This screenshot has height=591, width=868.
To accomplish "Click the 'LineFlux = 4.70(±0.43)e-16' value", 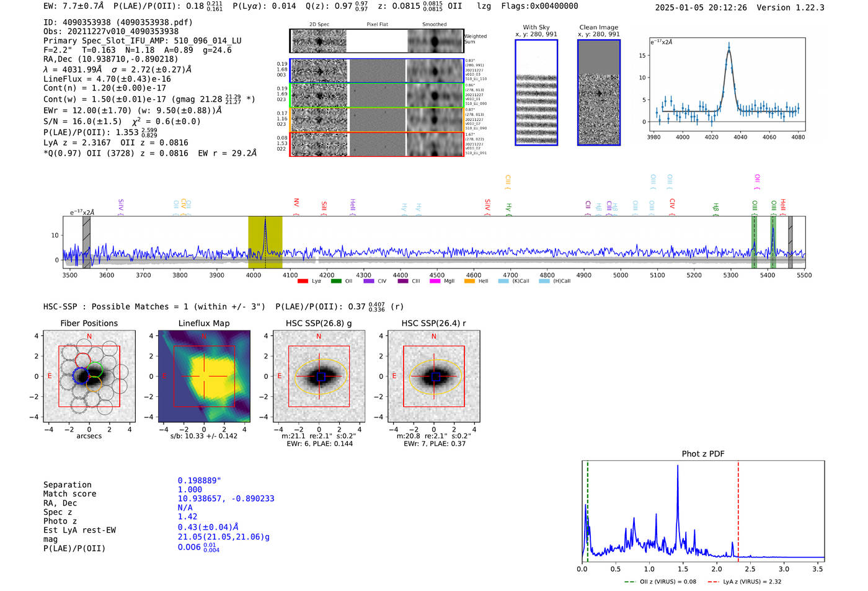I will click(107, 79).
